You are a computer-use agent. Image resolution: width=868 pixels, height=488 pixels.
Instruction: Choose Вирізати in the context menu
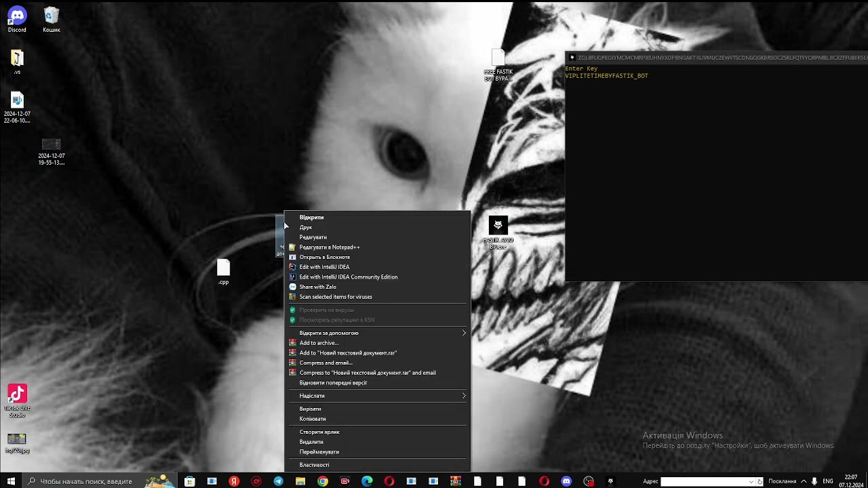point(377,409)
